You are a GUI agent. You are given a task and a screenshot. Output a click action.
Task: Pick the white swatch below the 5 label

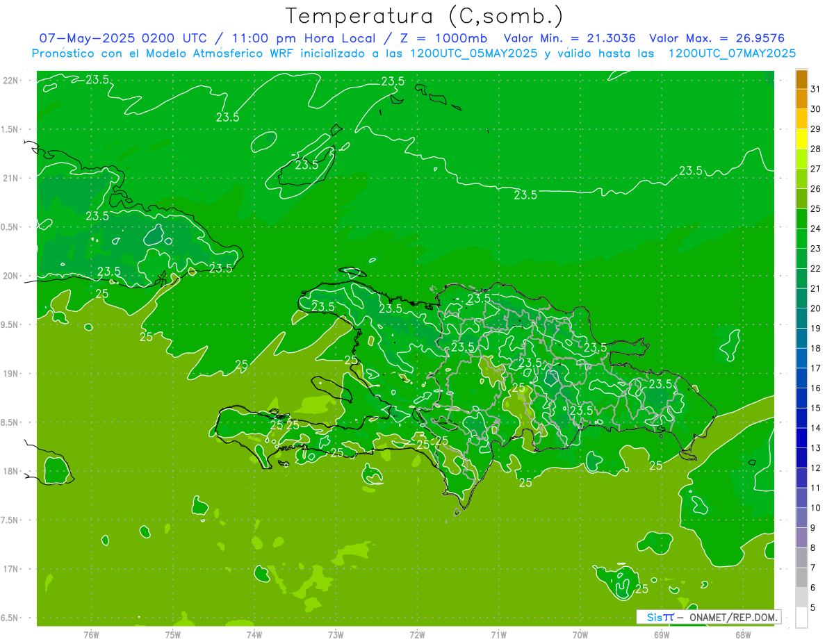tap(801, 617)
